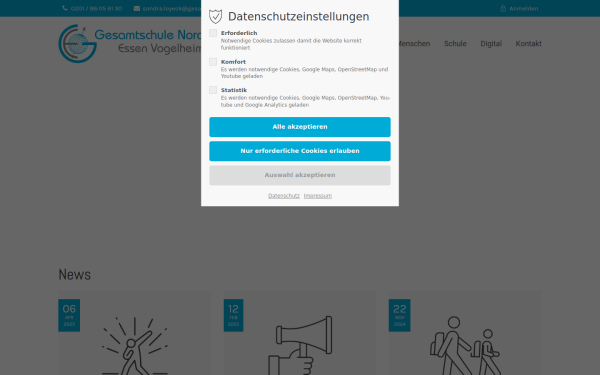
Task: Open the Schule menu item
Action: (x=455, y=44)
